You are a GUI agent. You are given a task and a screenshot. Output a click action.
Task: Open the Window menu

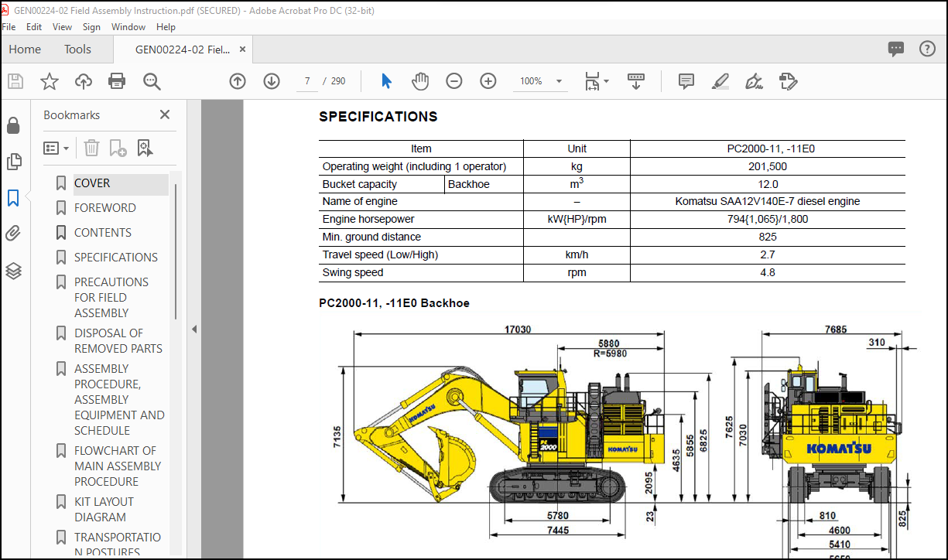click(128, 26)
